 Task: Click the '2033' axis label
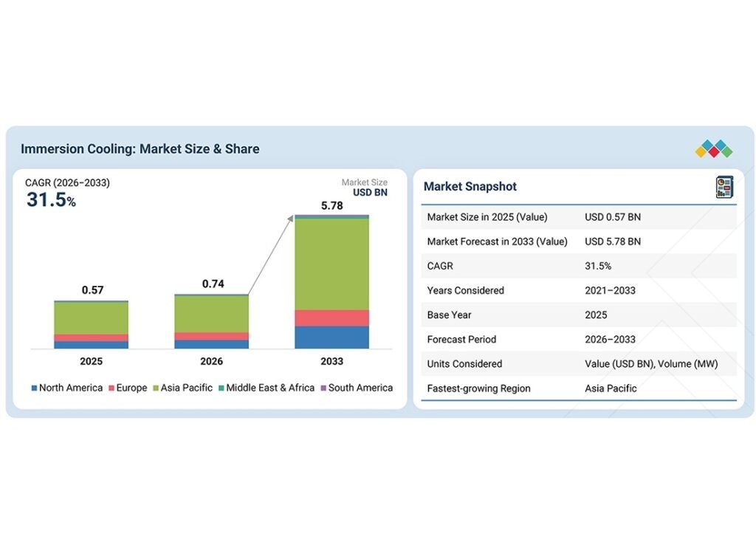pos(332,361)
